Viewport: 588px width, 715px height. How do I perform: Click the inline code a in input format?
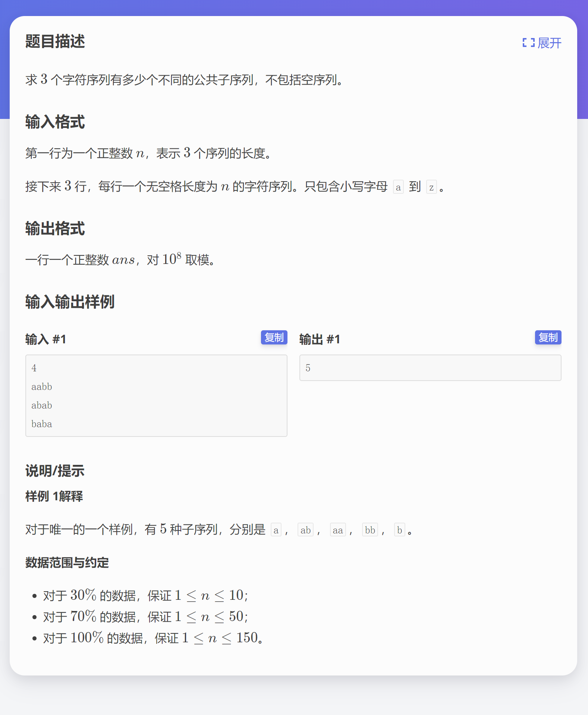[x=398, y=187]
